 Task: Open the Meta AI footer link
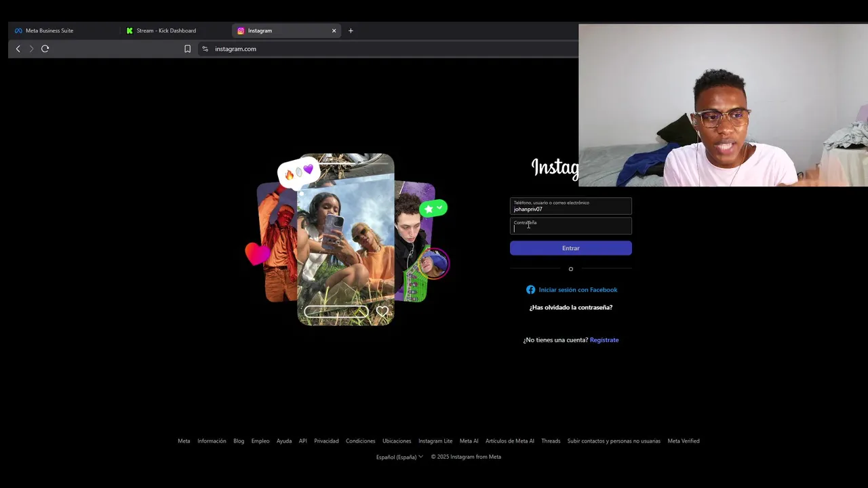click(469, 441)
